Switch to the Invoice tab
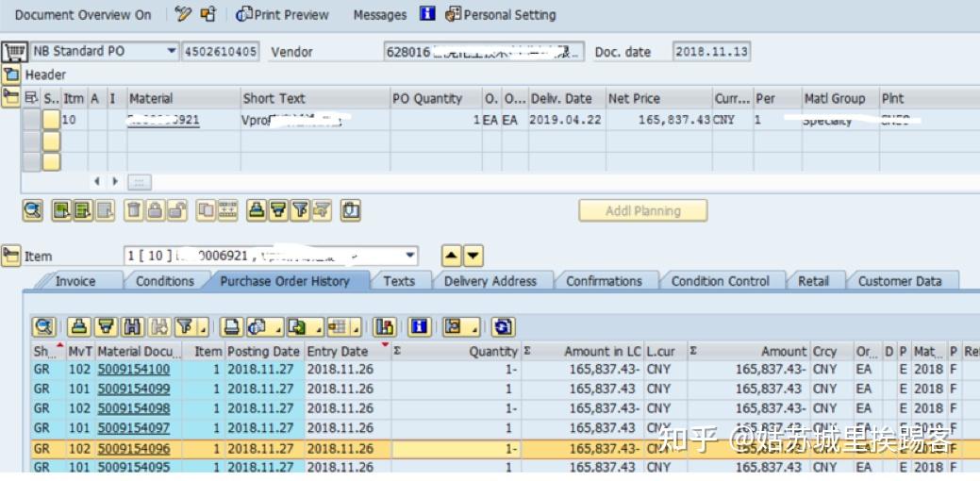This screenshot has width=980, height=481. pyautogui.click(x=75, y=281)
